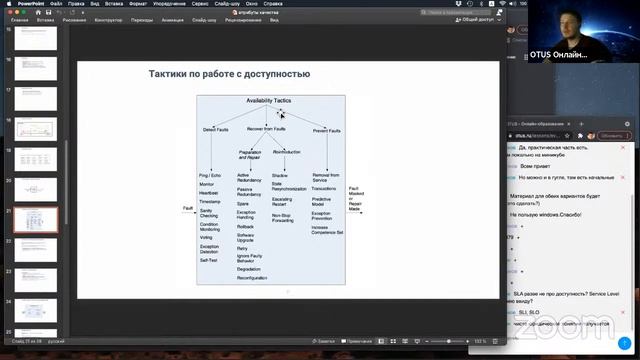Open the Справка menu
This screenshot has height=360, width=640.
(x=273, y=4)
